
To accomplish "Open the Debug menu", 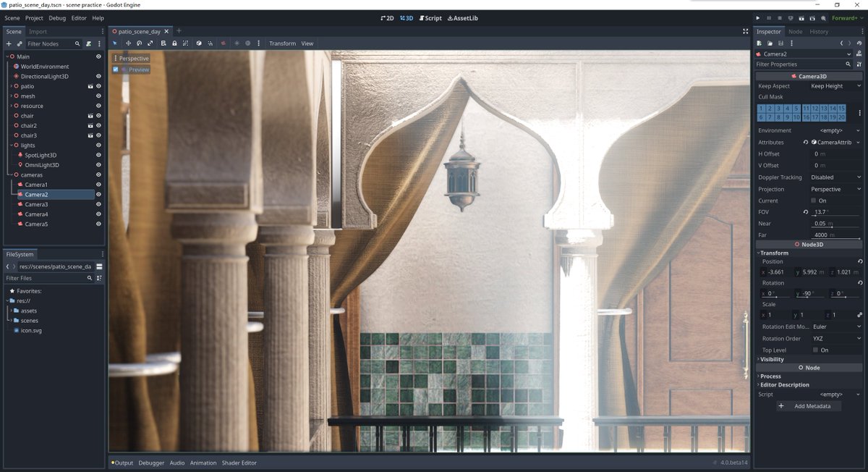I will pyautogui.click(x=57, y=18).
